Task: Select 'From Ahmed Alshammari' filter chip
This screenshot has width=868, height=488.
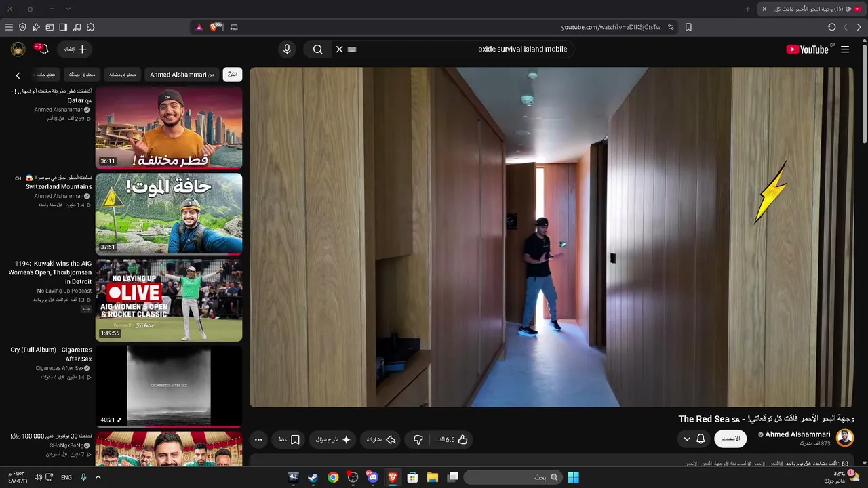Action: [182, 75]
